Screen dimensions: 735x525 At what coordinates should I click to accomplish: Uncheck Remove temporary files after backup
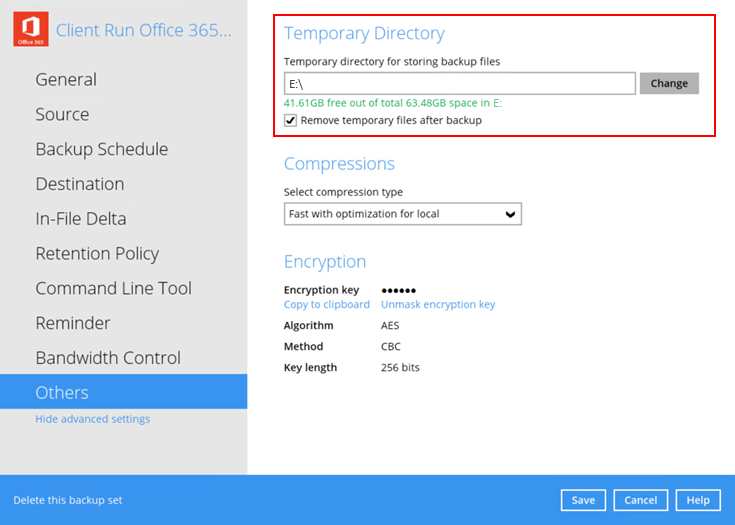(291, 121)
